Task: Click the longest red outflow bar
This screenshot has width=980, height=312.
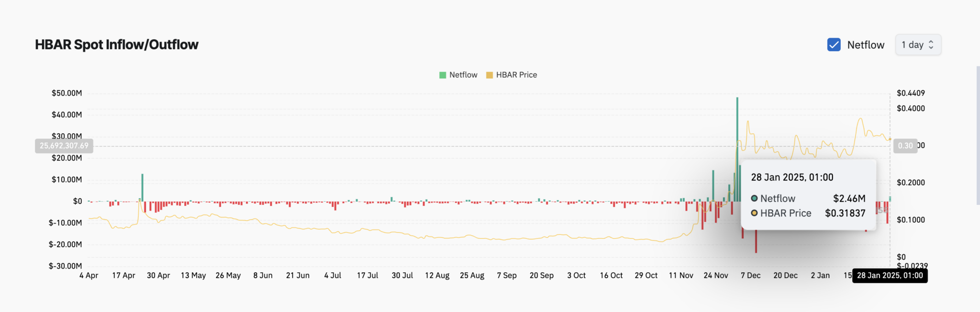Action: [756, 241]
